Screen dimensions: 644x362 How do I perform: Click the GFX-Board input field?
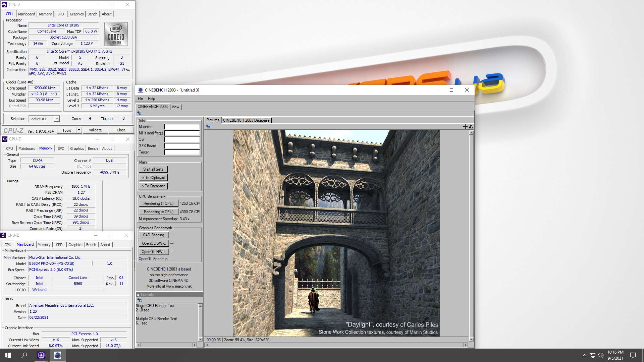(182, 146)
